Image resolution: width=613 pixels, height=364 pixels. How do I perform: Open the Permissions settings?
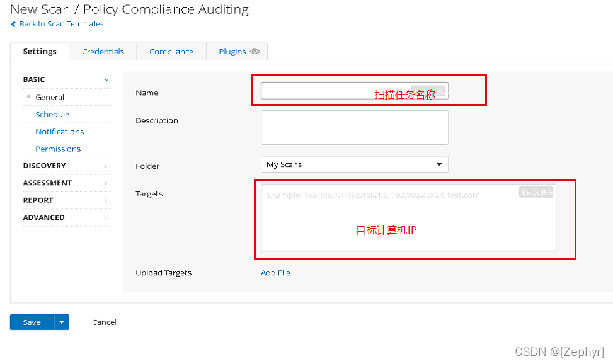pyautogui.click(x=58, y=149)
